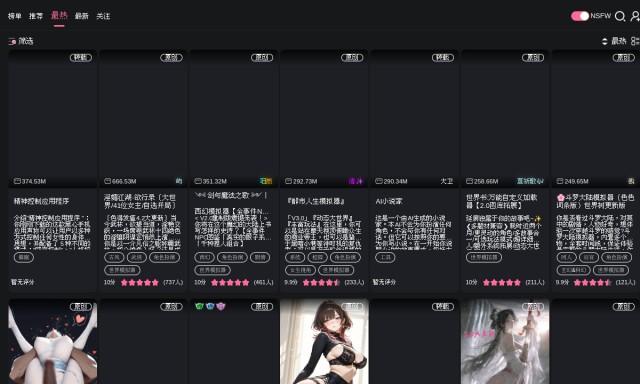Select the 同人 tag on 斗罗大陆 card
Screen dimensions: 640x384
(x=567, y=257)
